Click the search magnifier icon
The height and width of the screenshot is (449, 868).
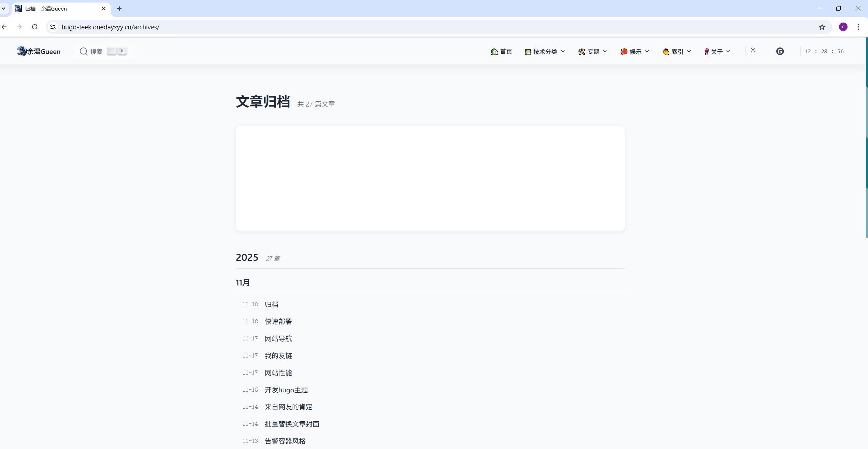[x=84, y=51]
